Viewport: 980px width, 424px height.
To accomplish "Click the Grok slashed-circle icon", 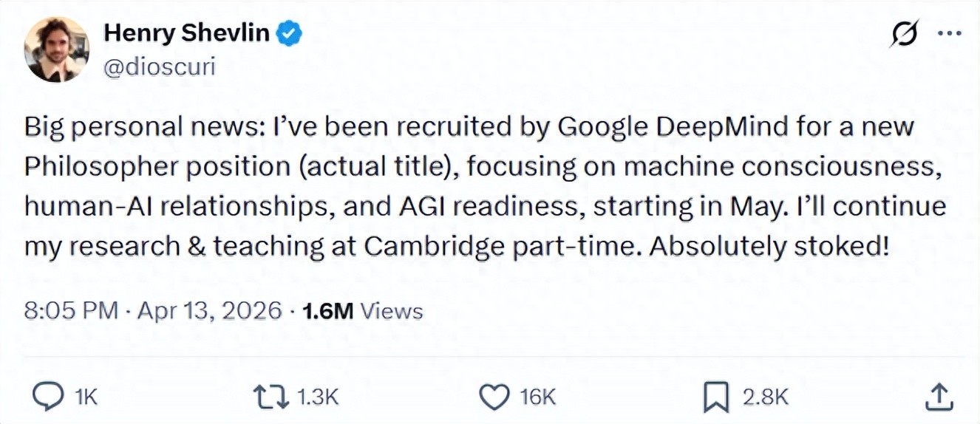I will click(x=904, y=33).
